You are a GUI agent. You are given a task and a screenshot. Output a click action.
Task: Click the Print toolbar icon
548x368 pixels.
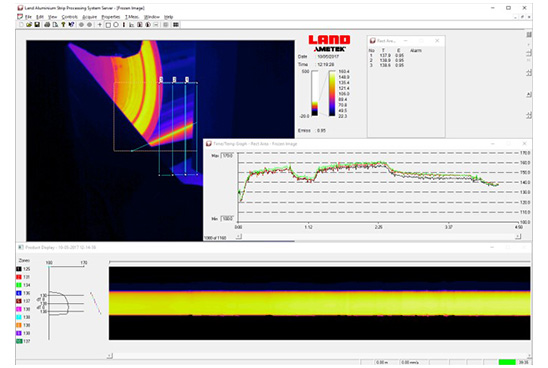point(47,24)
